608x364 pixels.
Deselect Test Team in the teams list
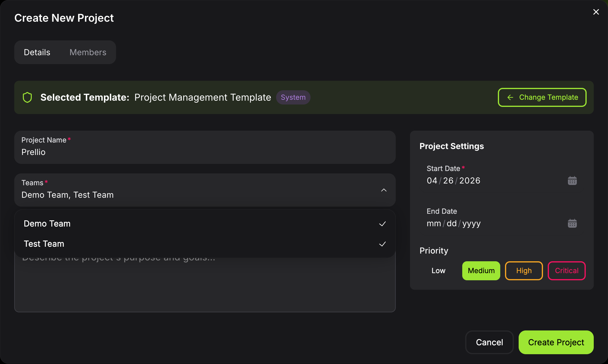205,244
